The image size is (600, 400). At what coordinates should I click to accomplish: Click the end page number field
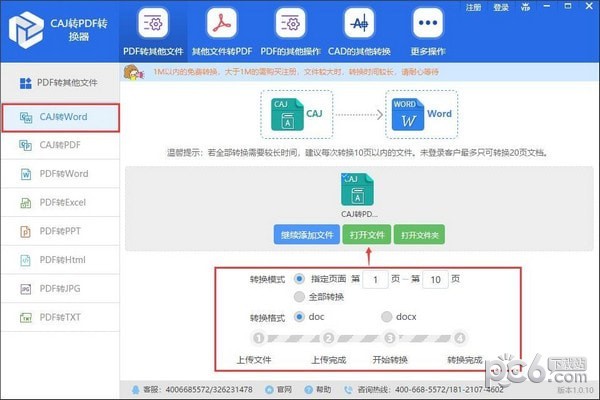click(435, 279)
